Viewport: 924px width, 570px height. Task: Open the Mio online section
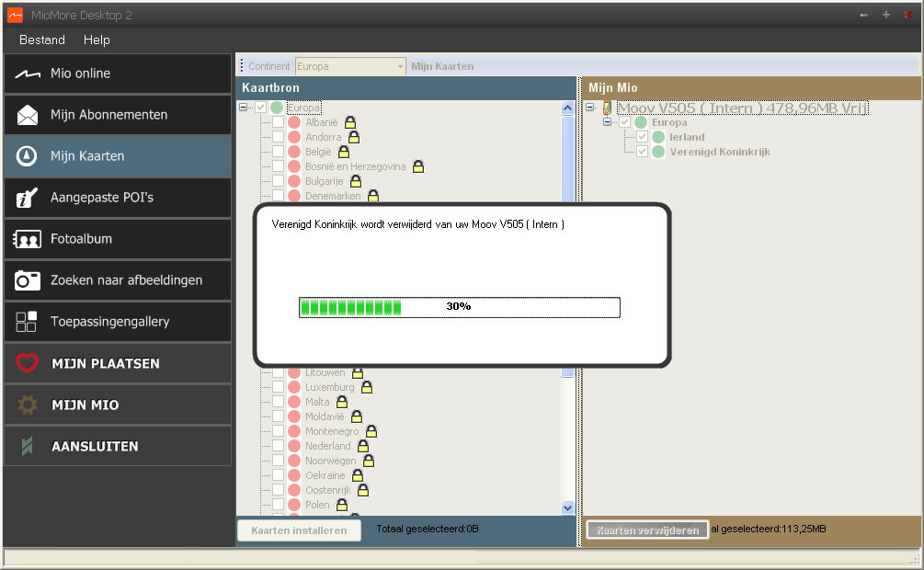118,74
